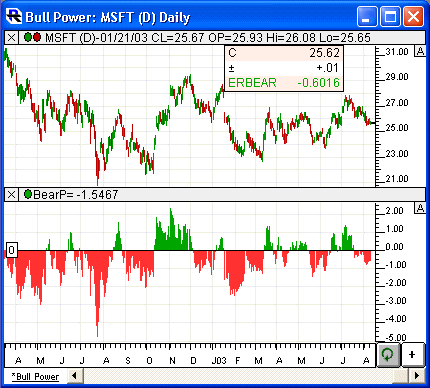Click the 2.00 indicator scale label

pos(395,211)
